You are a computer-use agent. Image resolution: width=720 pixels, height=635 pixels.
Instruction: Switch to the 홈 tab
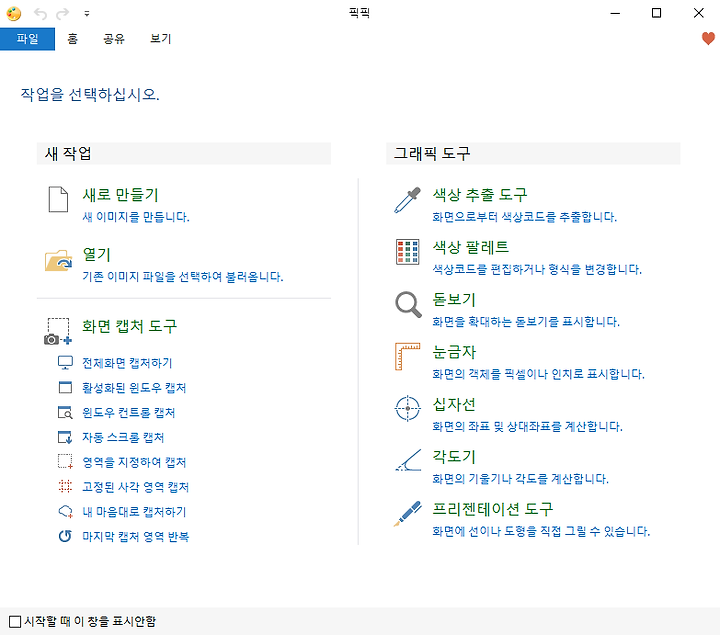pyautogui.click(x=73, y=39)
